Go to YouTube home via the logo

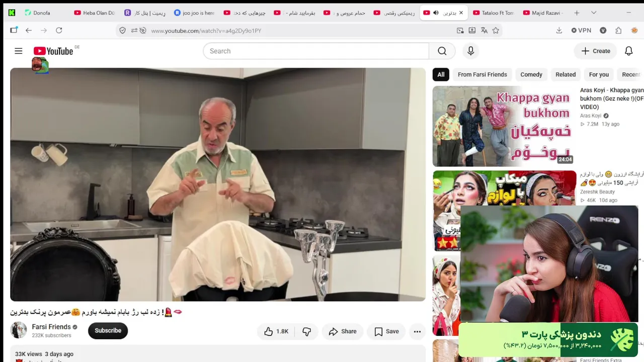[53, 51]
